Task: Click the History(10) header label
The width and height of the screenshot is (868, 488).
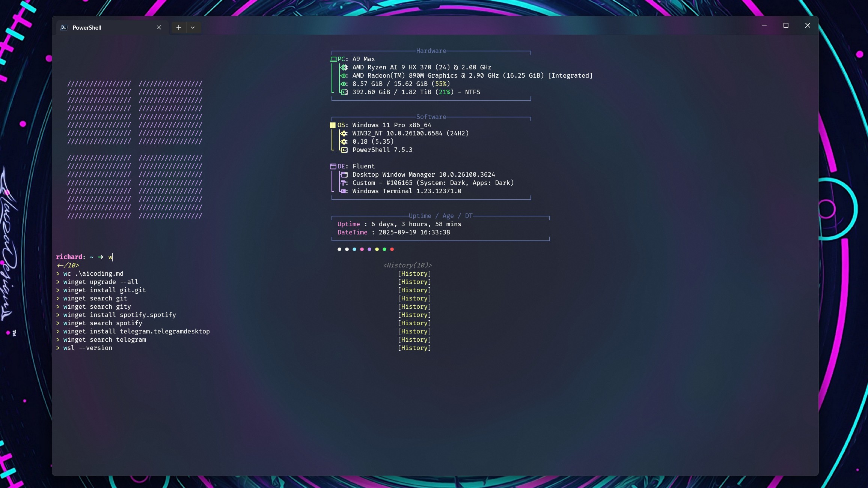Action: [407, 265]
